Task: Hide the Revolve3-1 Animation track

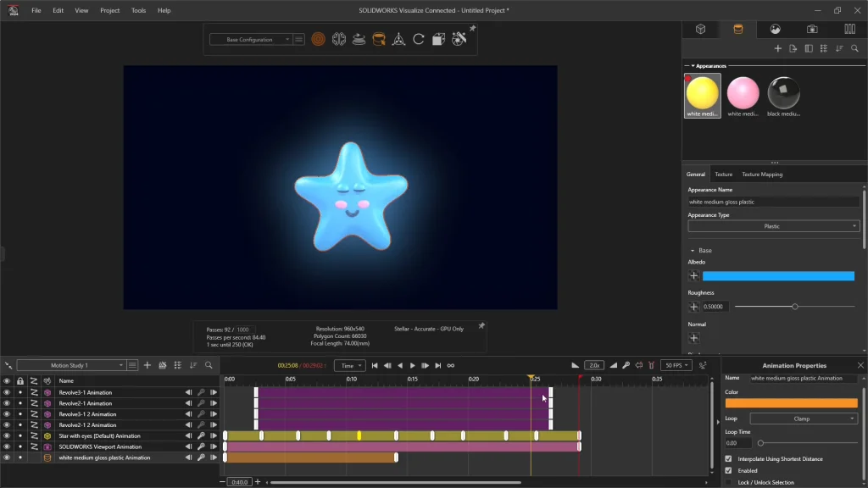Action: (x=7, y=392)
